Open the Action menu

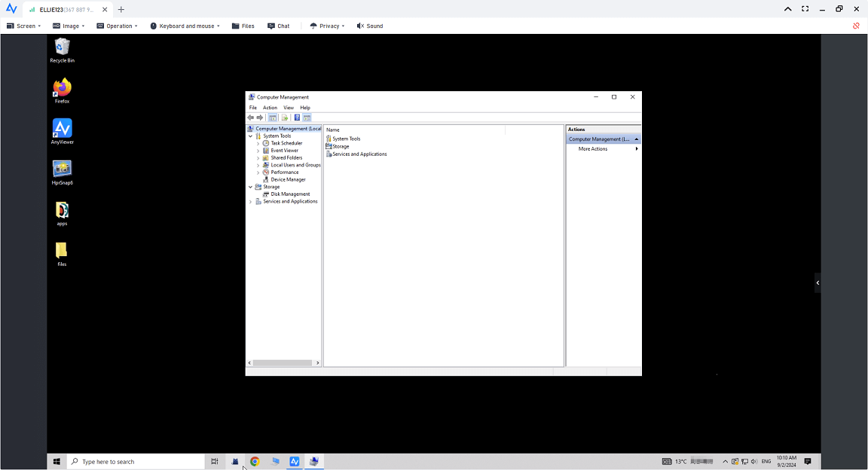tap(270, 108)
